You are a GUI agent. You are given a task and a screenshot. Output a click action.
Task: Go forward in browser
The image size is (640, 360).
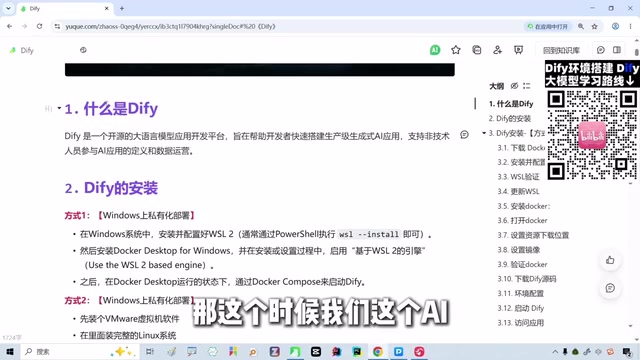[x=24, y=26]
